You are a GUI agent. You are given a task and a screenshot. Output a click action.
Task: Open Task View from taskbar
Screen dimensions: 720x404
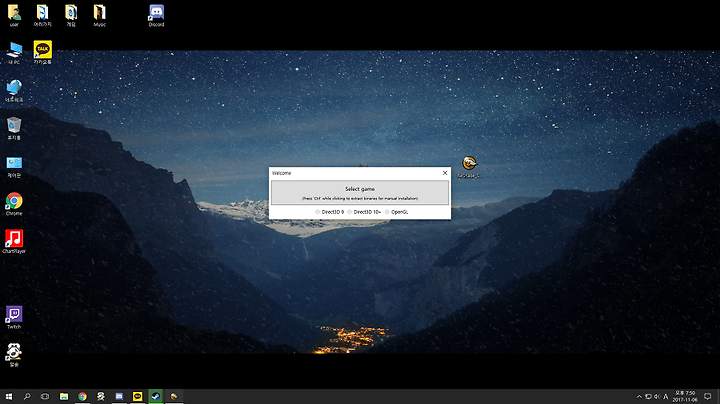click(x=45, y=396)
